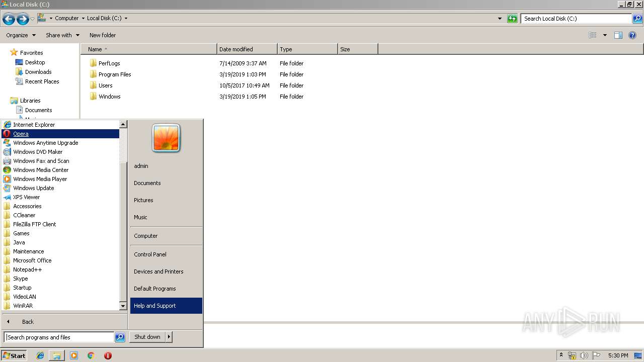Screen dimensions: 644x362
Task: Expand the Notepad++ folder
Action: pos(60,269)
